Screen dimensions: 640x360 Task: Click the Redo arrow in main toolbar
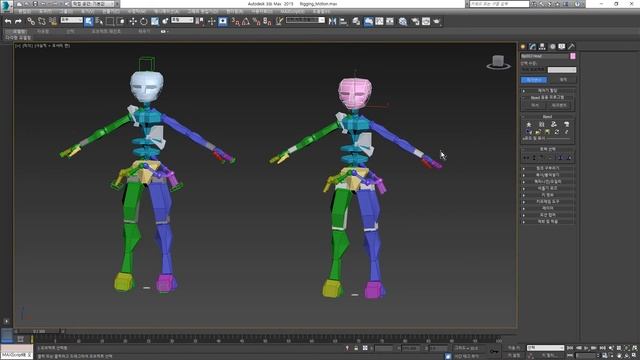18,21
